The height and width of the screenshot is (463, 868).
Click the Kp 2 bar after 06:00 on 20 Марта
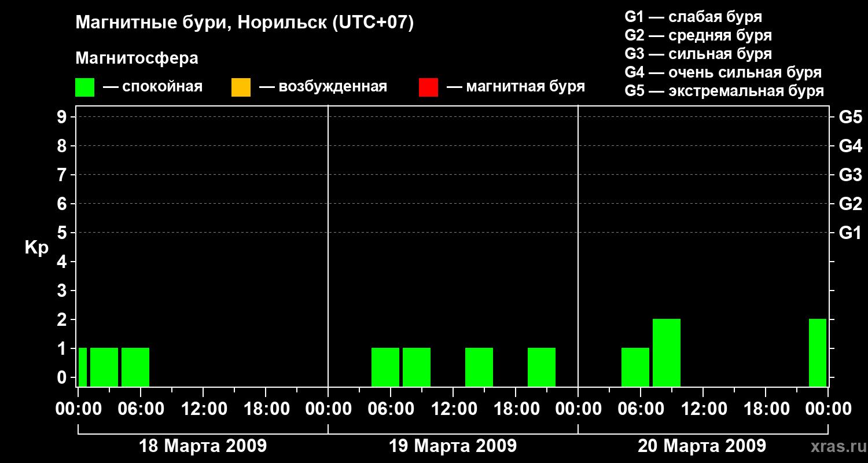tap(667, 352)
